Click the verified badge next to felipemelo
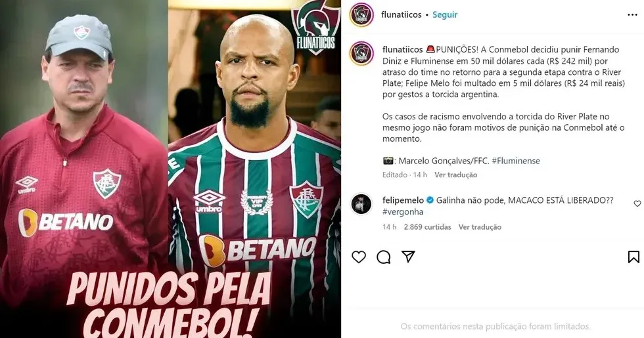Image resolution: width=644 pixels, height=338 pixels. point(430,200)
